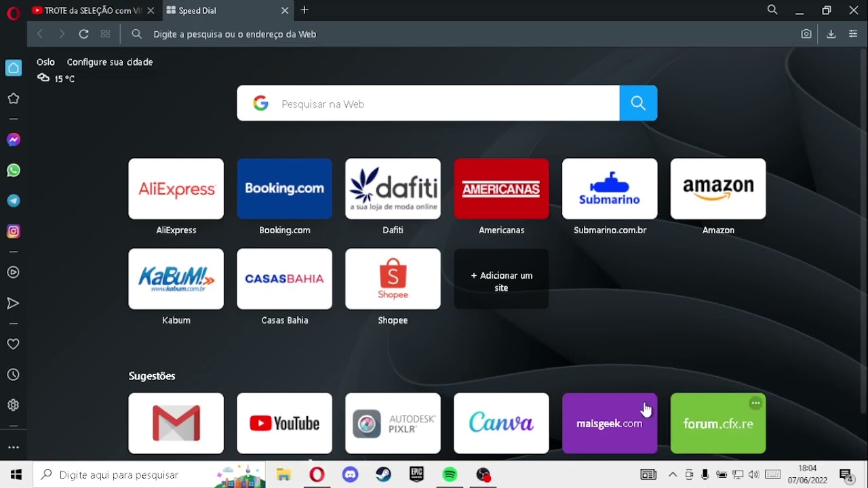
Task: Go forward to next page
Action: pyautogui.click(x=62, y=34)
